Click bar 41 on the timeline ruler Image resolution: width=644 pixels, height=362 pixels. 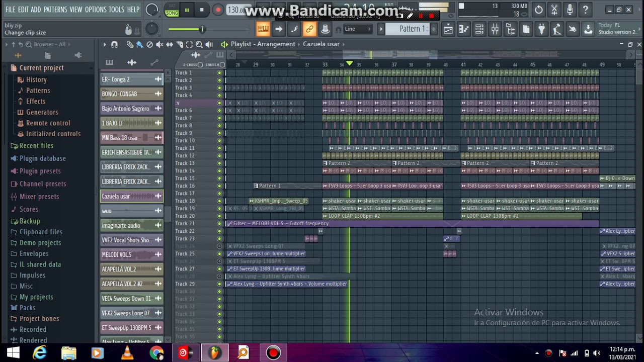[463, 64]
